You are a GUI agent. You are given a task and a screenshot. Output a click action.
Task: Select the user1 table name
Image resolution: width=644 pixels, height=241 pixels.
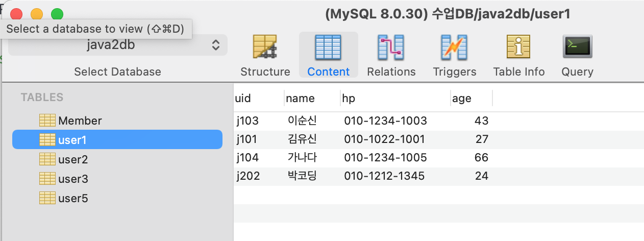[x=72, y=140]
